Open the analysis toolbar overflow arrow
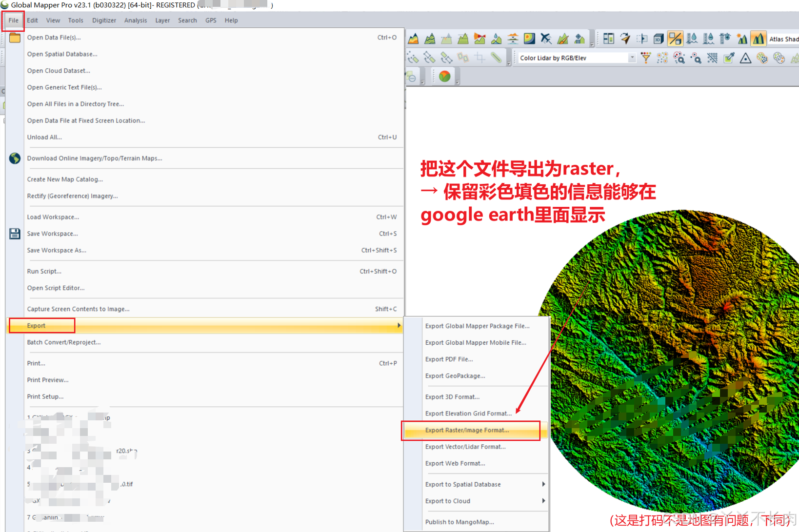The height and width of the screenshot is (532, 799). pyautogui.click(x=592, y=44)
